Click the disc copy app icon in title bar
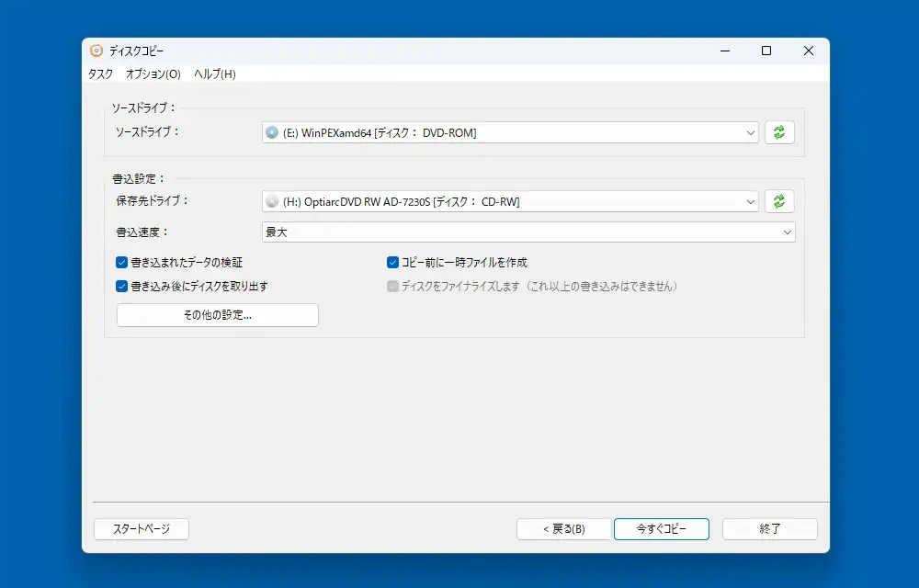This screenshot has width=919, height=588. (x=96, y=51)
